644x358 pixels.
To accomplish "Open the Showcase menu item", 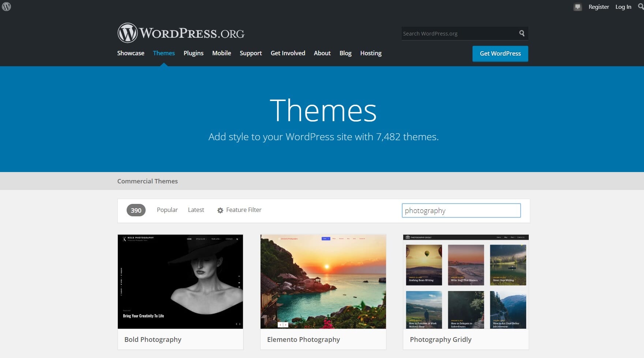I will [x=131, y=53].
